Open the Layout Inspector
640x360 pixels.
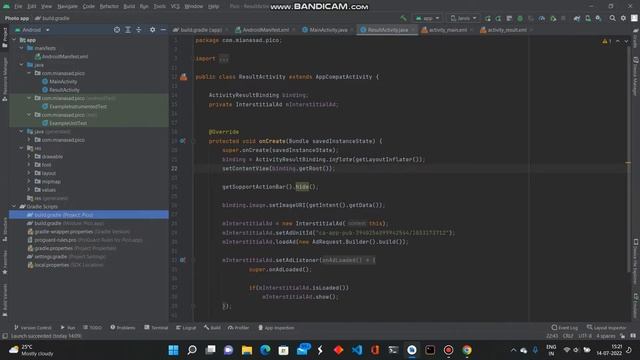[606, 328]
